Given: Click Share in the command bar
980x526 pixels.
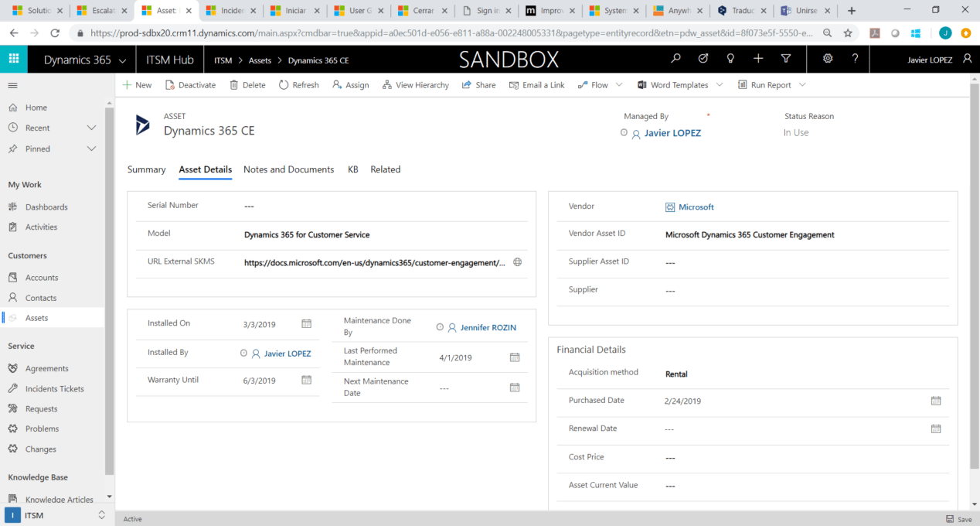Looking at the screenshot, I should (479, 85).
